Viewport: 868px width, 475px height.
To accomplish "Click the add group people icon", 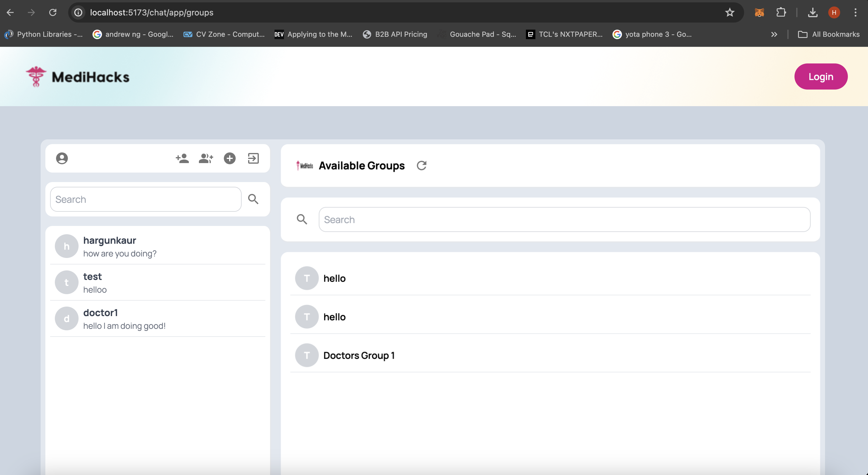I will tap(206, 158).
